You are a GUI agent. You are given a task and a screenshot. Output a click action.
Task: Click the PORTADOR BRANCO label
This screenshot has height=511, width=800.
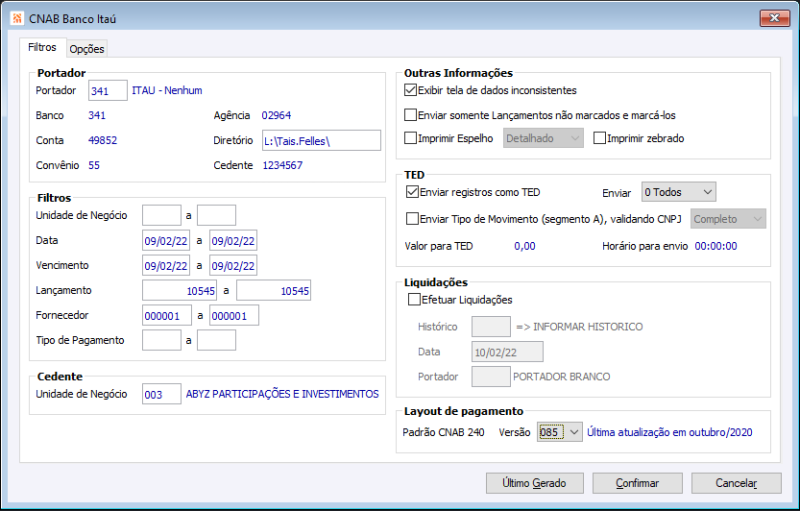point(562,377)
